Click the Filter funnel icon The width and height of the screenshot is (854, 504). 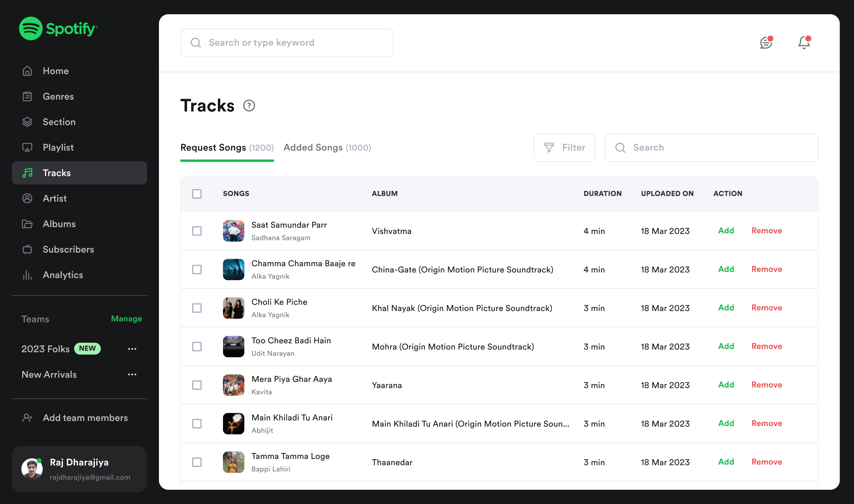click(549, 147)
